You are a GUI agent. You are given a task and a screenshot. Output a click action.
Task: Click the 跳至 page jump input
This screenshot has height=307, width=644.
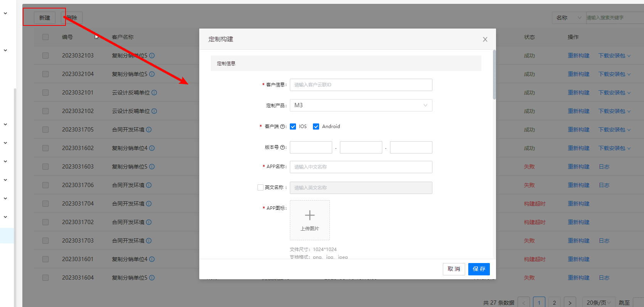(x=639, y=303)
